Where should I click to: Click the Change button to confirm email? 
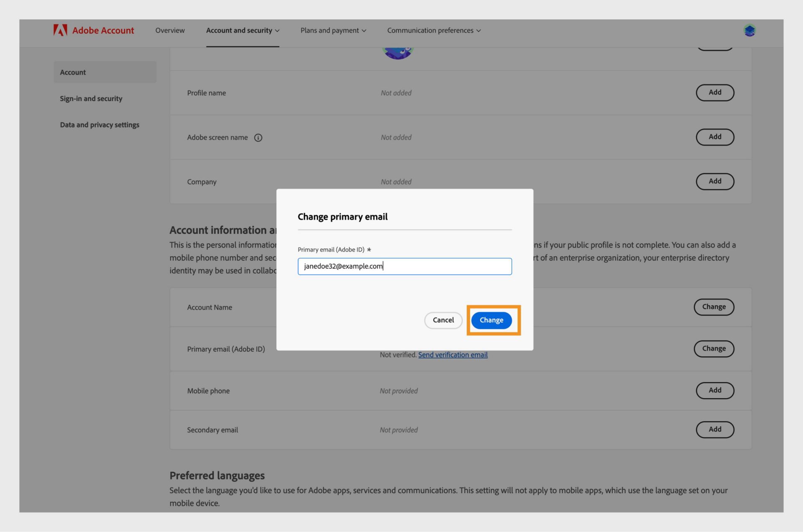491,320
